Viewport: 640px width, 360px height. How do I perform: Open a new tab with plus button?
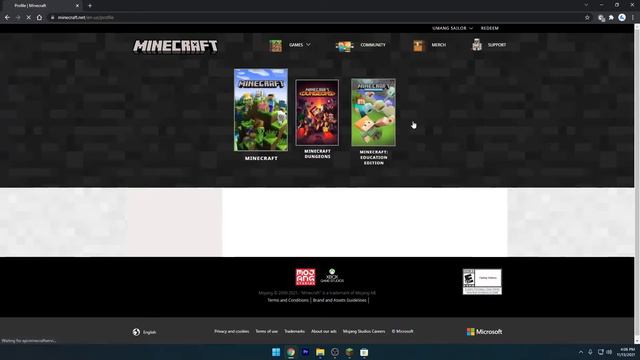(x=90, y=6)
